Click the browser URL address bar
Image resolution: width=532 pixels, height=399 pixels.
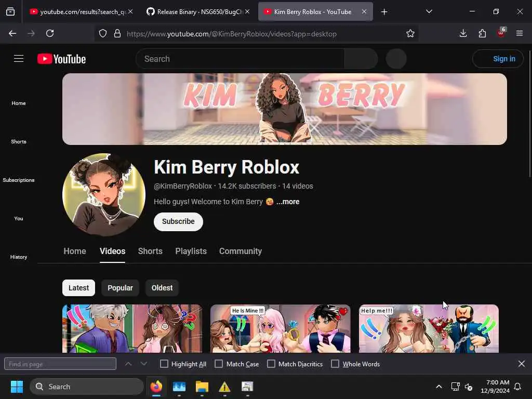(258, 34)
